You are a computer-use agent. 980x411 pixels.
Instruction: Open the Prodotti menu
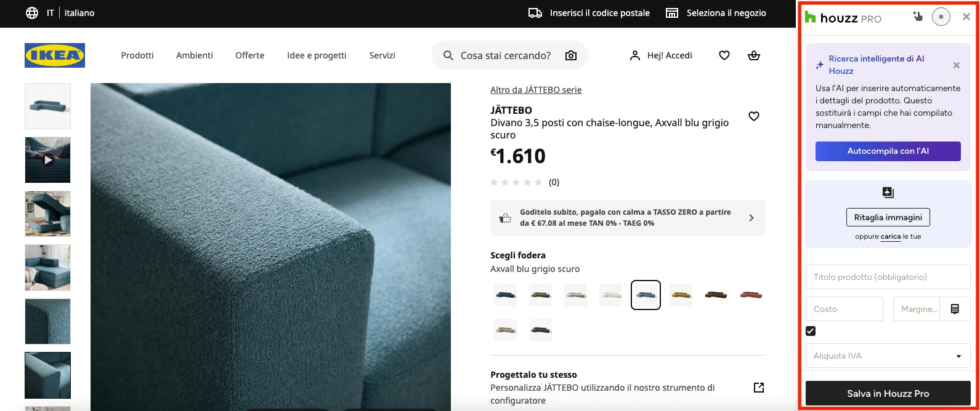[x=137, y=55]
